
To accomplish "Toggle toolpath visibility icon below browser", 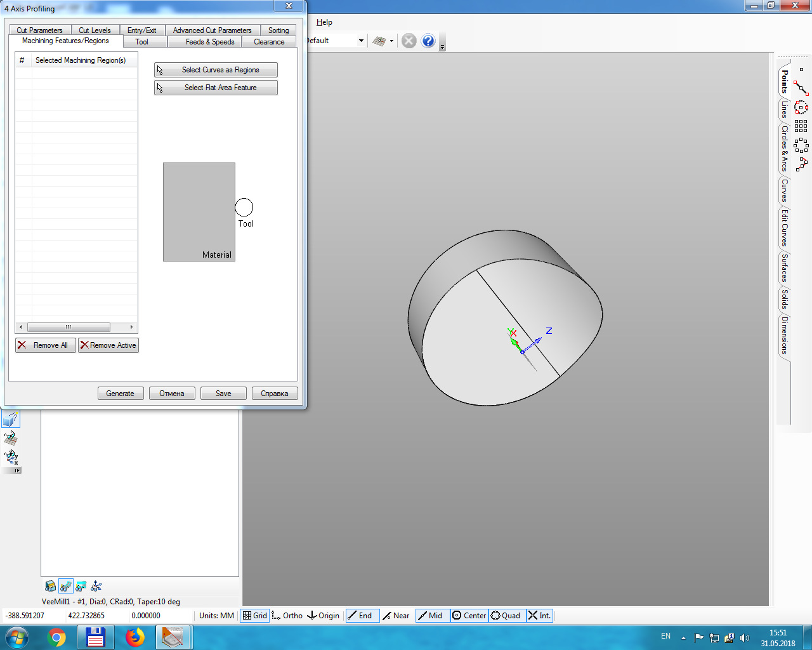I will pos(65,586).
